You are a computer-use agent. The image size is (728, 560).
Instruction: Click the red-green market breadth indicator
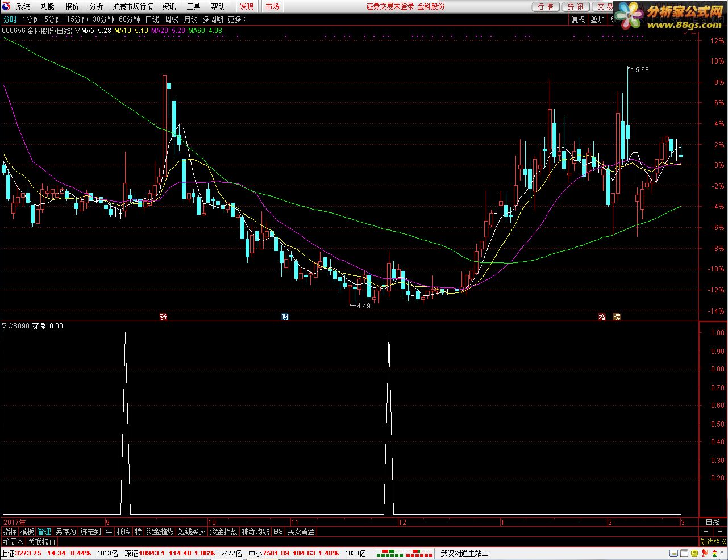click(405, 553)
